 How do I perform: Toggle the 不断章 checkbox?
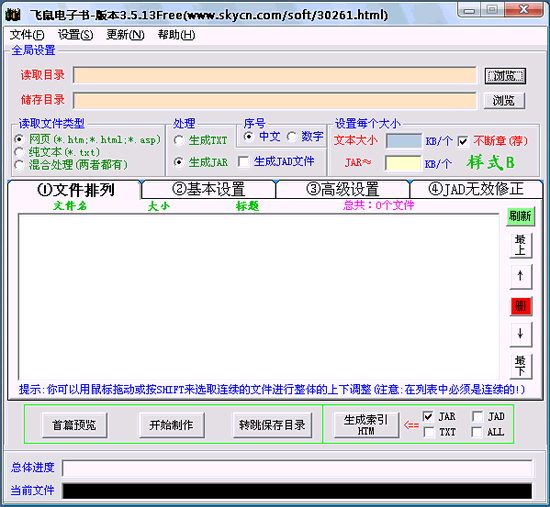pos(463,141)
